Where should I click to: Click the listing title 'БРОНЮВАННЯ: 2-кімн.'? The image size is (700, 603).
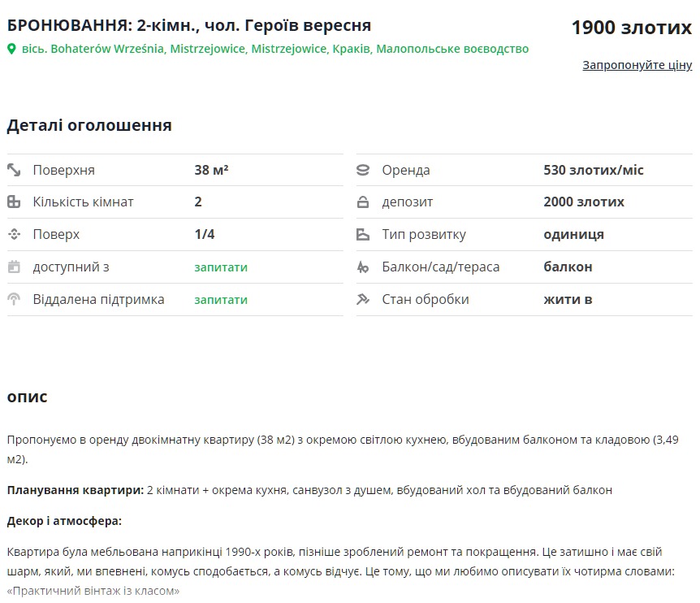pyautogui.click(x=189, y=26)
